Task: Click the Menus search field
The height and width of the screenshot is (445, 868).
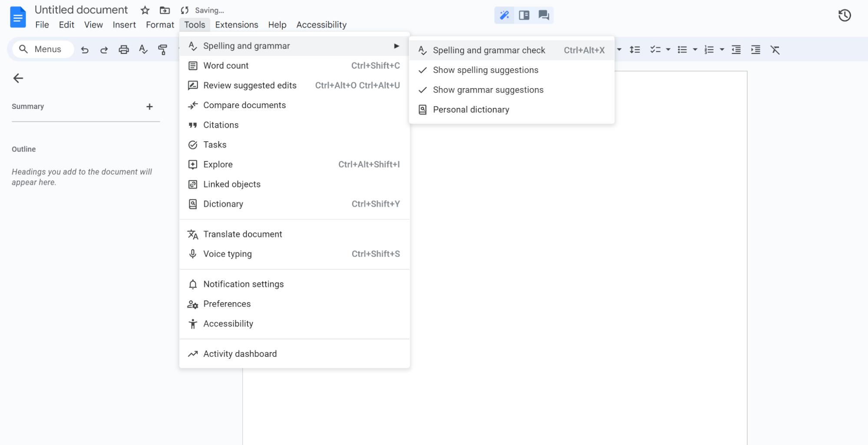Action: (43, 49)
